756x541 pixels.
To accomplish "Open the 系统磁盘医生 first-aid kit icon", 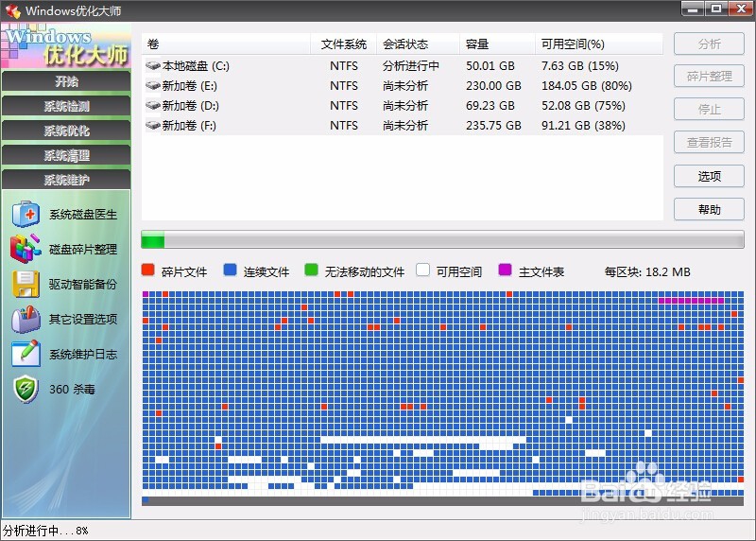I will [x=26, y=215].
